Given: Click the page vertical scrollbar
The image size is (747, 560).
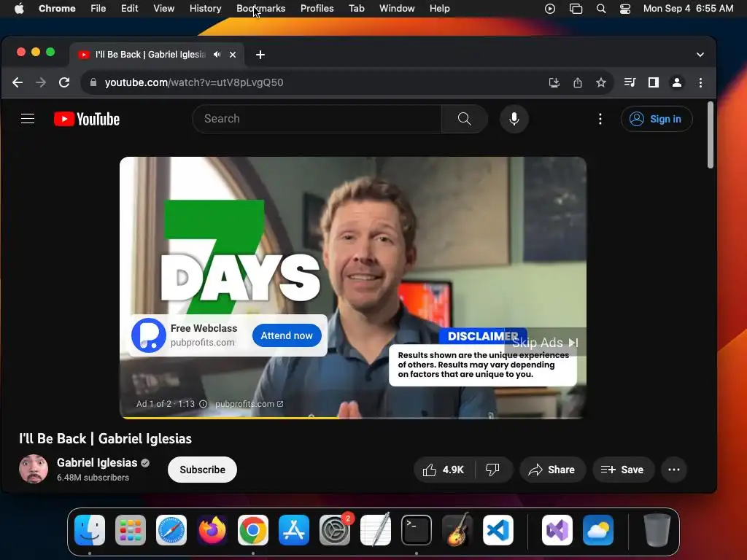Looking at the screenshot, I should point(710,135).
